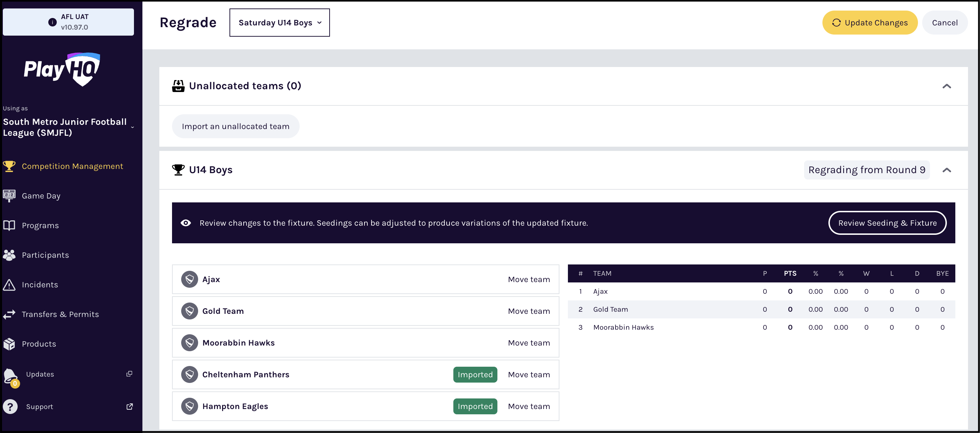The height and width of the screenshot is (433, 980).
Task: Collapse the Unallocated teams section
Action: coord(946,86)
